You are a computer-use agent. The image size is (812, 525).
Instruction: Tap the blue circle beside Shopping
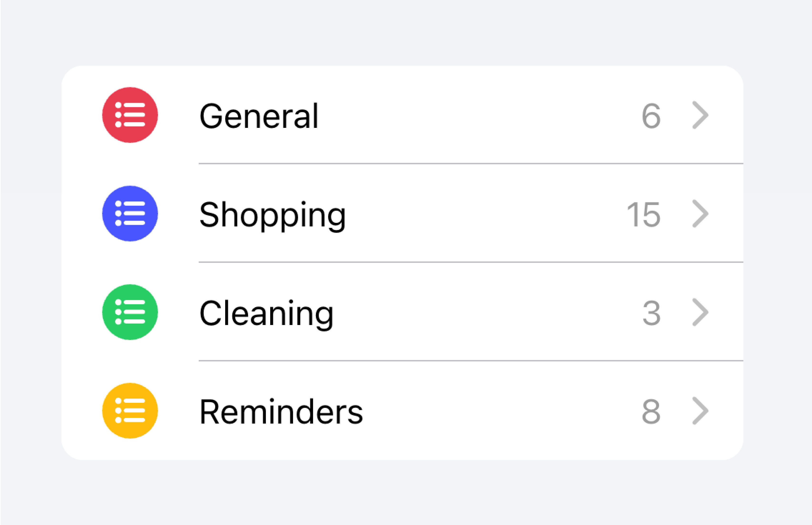(131, 214)
